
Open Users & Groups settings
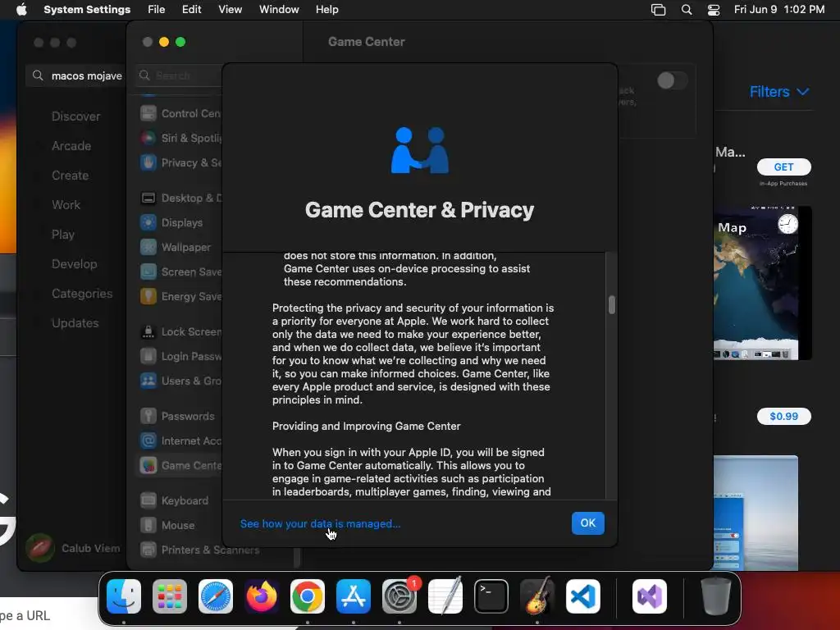tap(180, 381)
